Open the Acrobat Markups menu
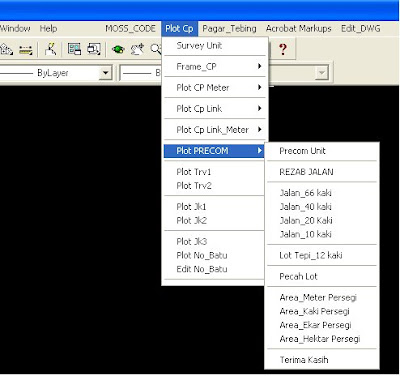 click(x=298, y=29)
